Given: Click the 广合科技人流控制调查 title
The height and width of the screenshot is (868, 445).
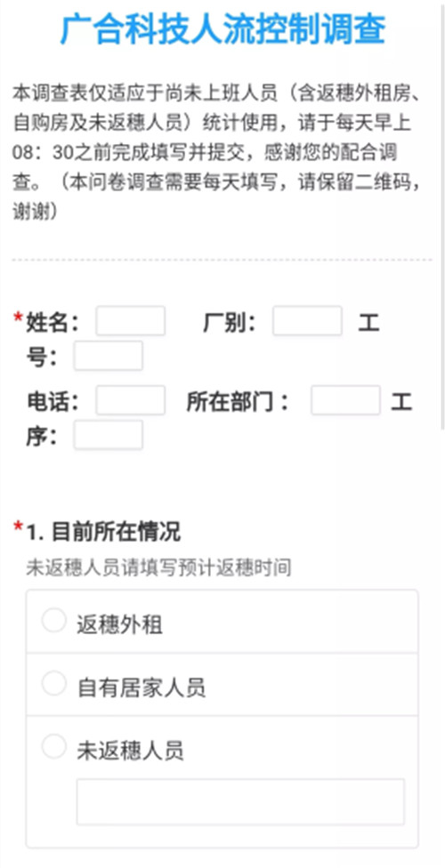Looking at the screenshot, I should 222,29.
